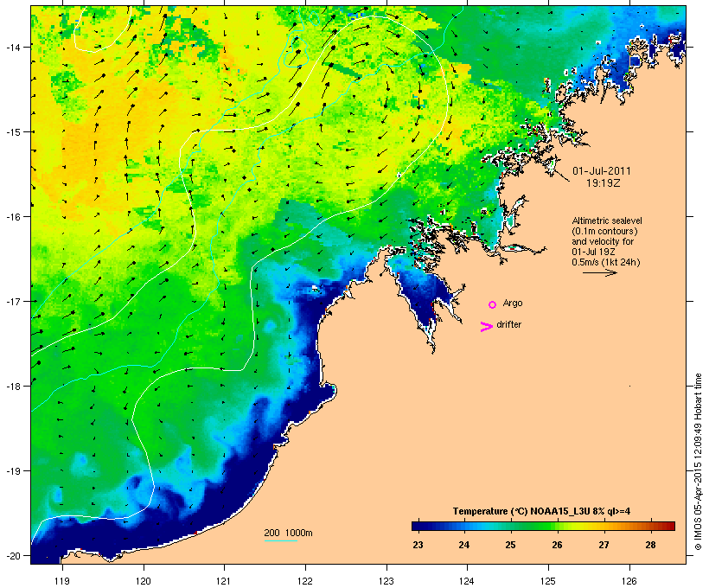Click the -16 latitude axis label
This screenshot has height=588, width=709.
(13, 217)
